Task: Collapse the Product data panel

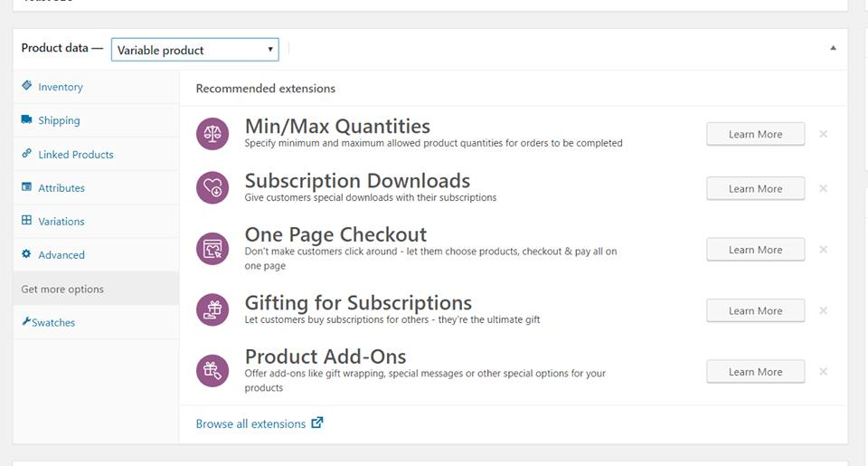Action: [833, 48]
